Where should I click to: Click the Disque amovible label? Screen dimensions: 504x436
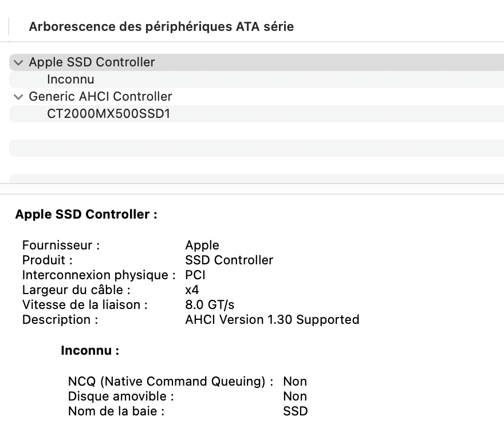click(x=121, y=397)
